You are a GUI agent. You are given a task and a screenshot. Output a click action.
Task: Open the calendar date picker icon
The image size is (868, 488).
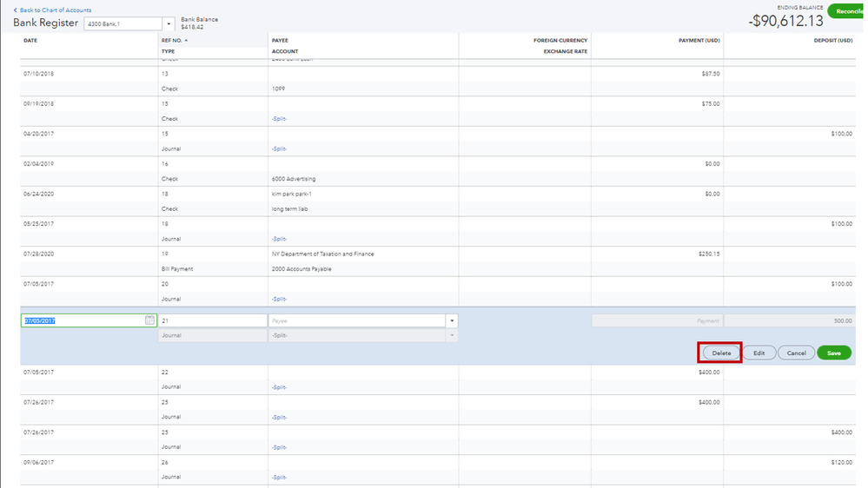(x=149, y=320)
